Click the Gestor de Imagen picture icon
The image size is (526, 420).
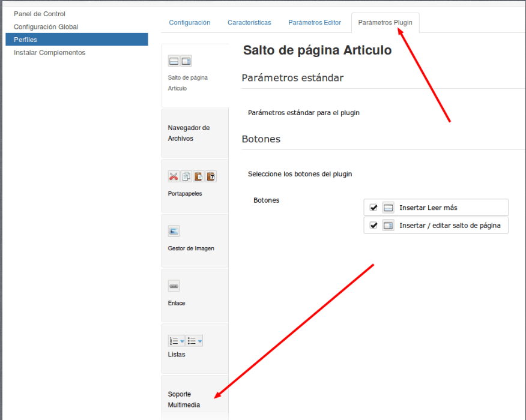pyautogui.click(x=174, y=231)
